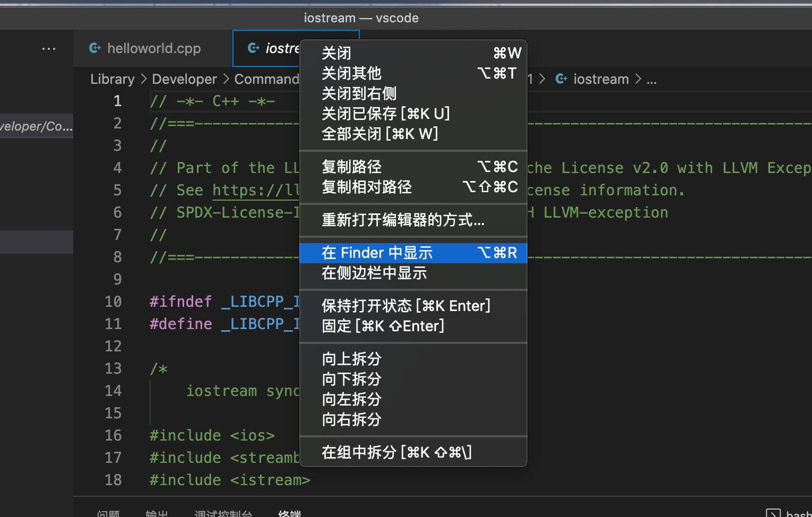Copy the file path using 复制路径
Viewport: 812px width, 517px height.
point(351,167)
